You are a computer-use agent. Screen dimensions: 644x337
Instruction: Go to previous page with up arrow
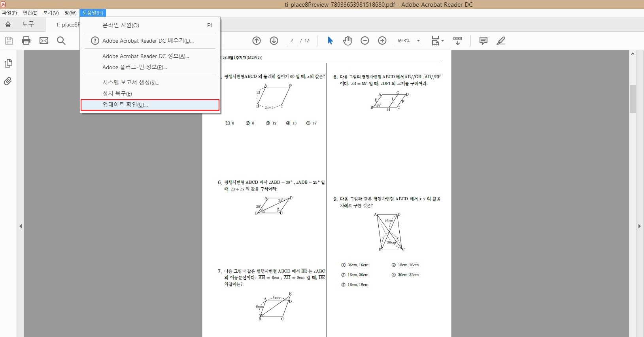pyautogui.click(x=257, y=41)
